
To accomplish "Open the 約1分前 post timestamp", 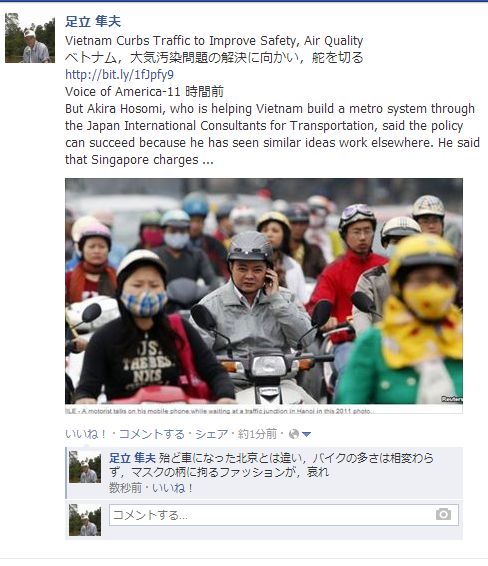I will pos(257,434).
